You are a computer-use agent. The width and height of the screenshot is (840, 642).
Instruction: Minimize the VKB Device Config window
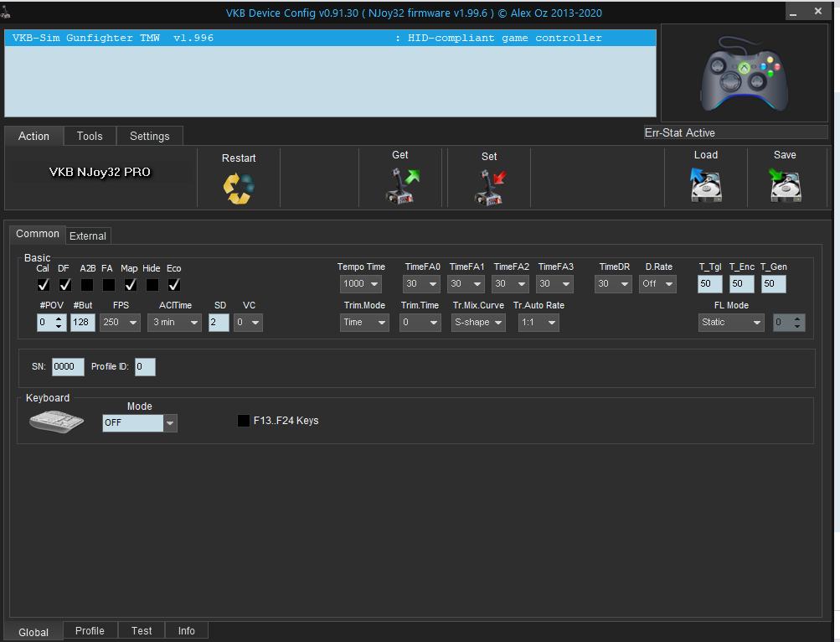(793, 11)
